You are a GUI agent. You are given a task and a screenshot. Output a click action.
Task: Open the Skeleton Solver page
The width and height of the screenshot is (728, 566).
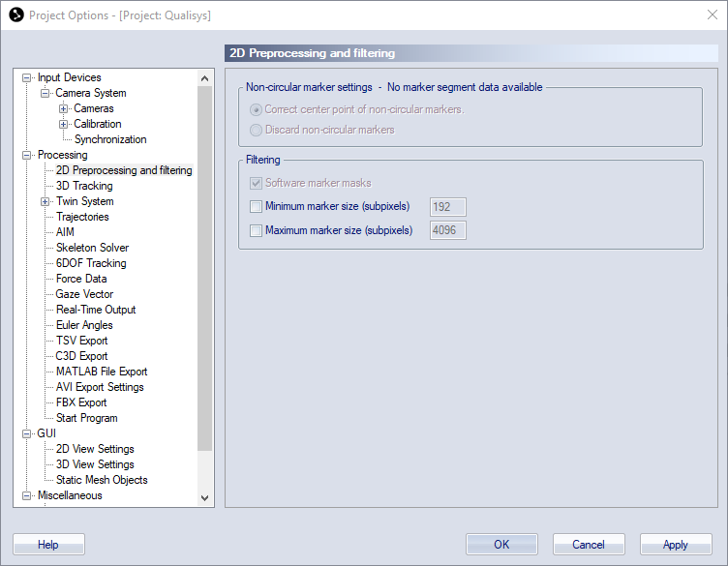[92, 248]
